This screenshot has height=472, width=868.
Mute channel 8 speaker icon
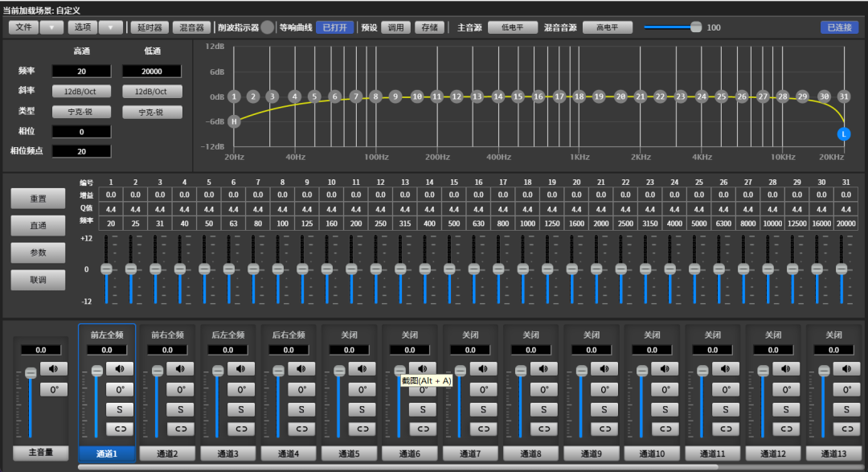[x=543, y=369]
